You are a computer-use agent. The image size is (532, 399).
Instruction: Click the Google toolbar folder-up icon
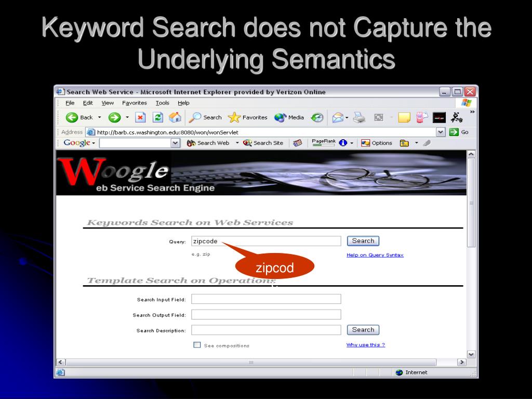pos(404,143)
